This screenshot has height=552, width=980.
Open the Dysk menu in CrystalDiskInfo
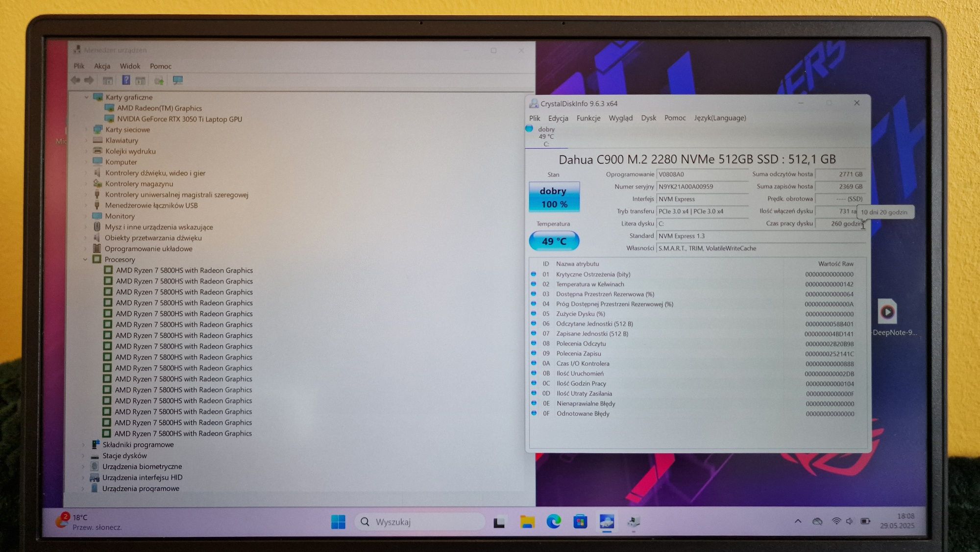pyautogui.click(x=648, y=118)
